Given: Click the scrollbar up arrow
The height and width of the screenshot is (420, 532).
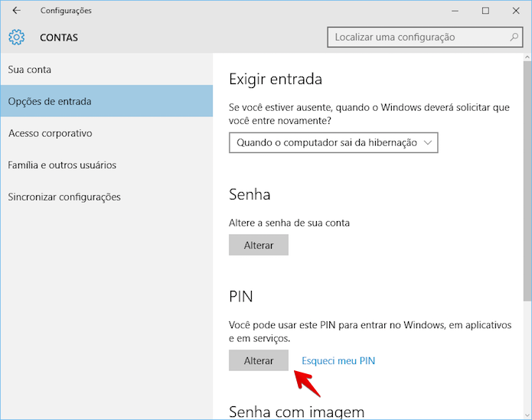Looking at the screenshot, I should [527, 57].
